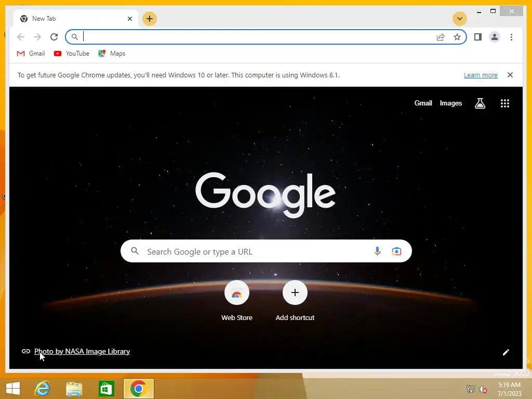Close the New Tab tab
The image size is (532, 399).
(x=129, y=19)
